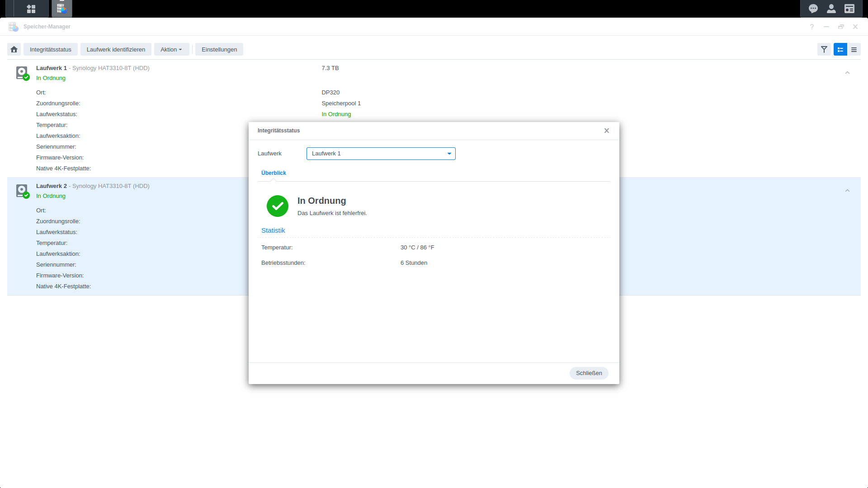Select the Überblick tab
Viewport: 868px width, 488px height.
click(274, 173)
